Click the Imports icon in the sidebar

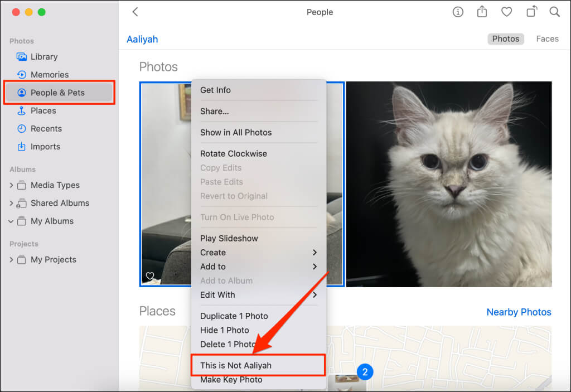pyautogui.click(x=22, y=147)
